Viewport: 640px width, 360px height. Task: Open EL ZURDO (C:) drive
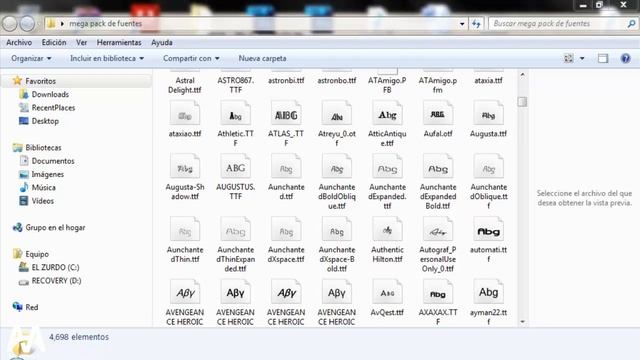[x=56, y=267]
